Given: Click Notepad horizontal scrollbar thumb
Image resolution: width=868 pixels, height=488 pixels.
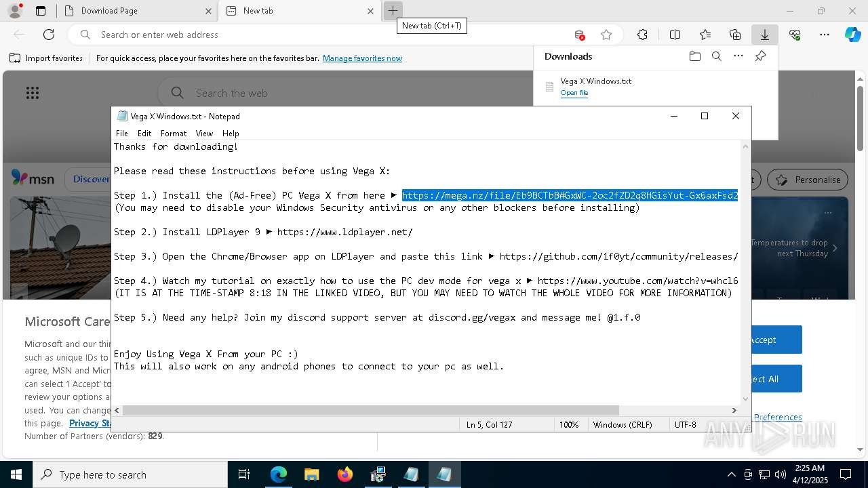Looking at the screenshot, I should click(370, 410).
